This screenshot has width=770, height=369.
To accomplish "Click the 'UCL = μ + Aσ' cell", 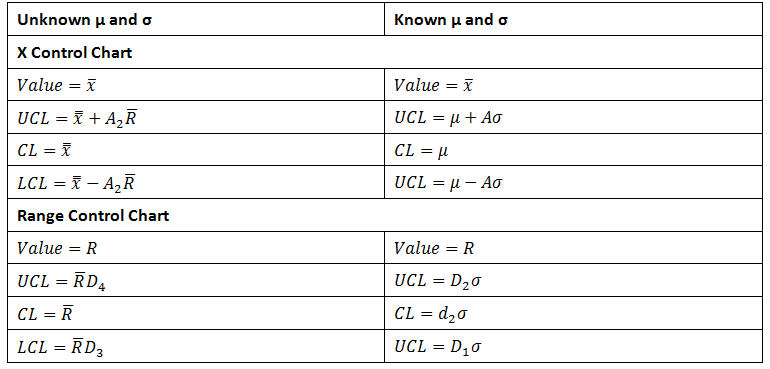I will tap(573, 117).
